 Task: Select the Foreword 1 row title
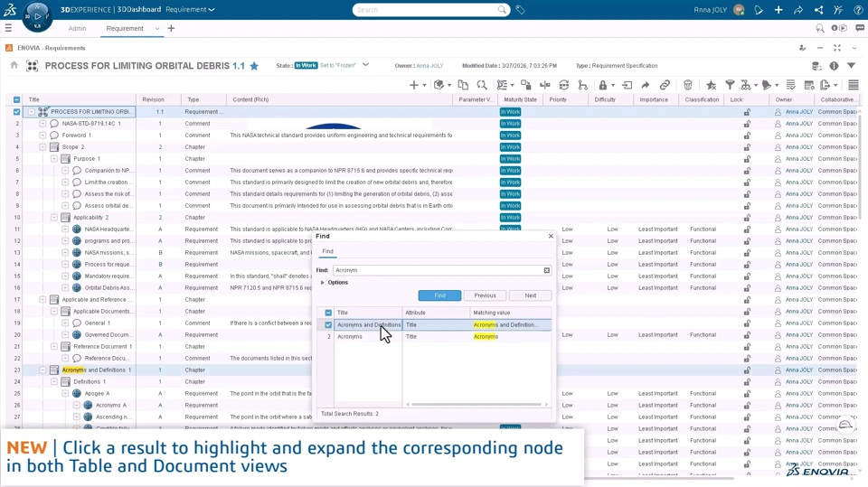click(x=76, y=135)
